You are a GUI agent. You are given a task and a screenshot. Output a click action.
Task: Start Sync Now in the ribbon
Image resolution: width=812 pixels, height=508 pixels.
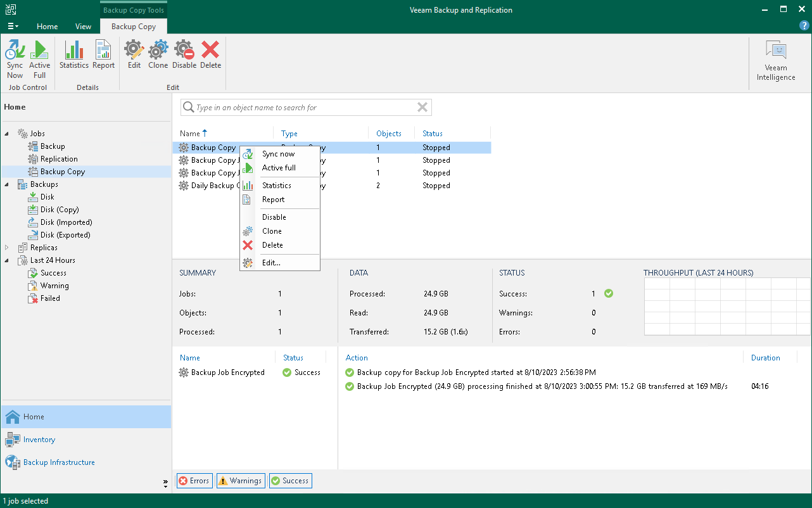click(15, 59)
